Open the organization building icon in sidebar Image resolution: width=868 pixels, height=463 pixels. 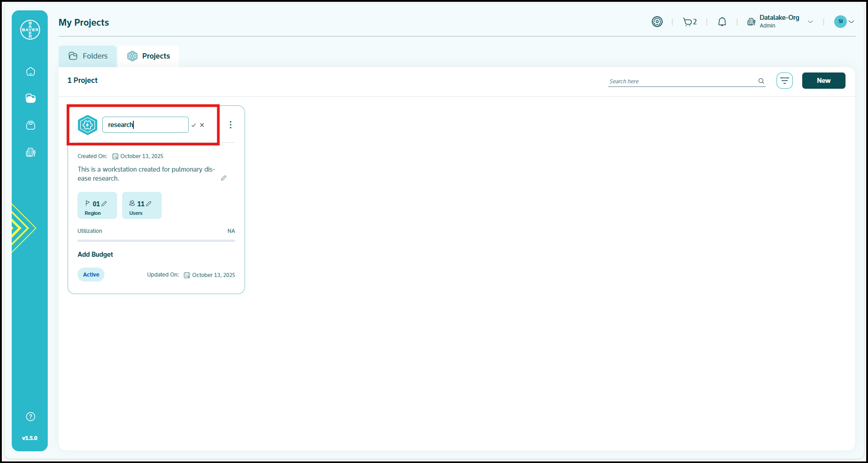point(31,152)
